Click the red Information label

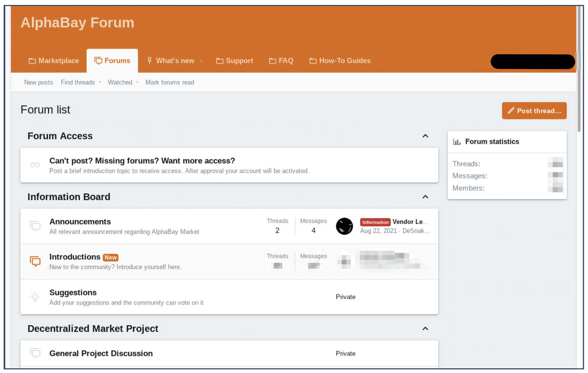coord(375,222)
